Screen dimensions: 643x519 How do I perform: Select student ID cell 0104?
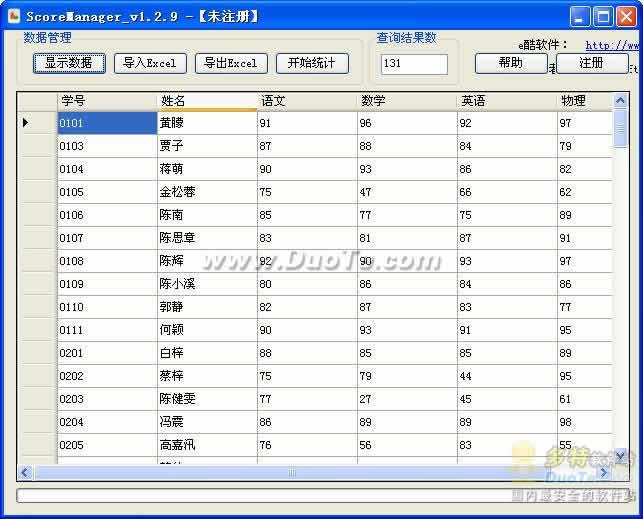pyautogui.click(x=107, y=169)
